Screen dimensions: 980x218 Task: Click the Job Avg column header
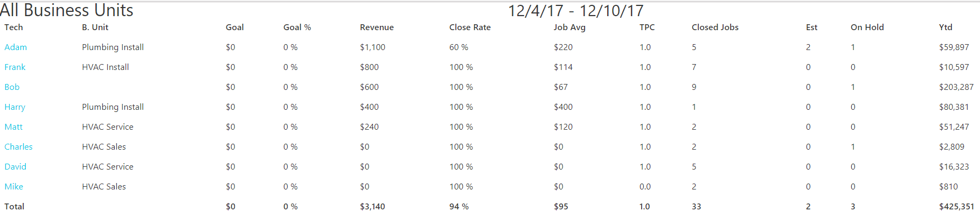[x=569, y=27]
